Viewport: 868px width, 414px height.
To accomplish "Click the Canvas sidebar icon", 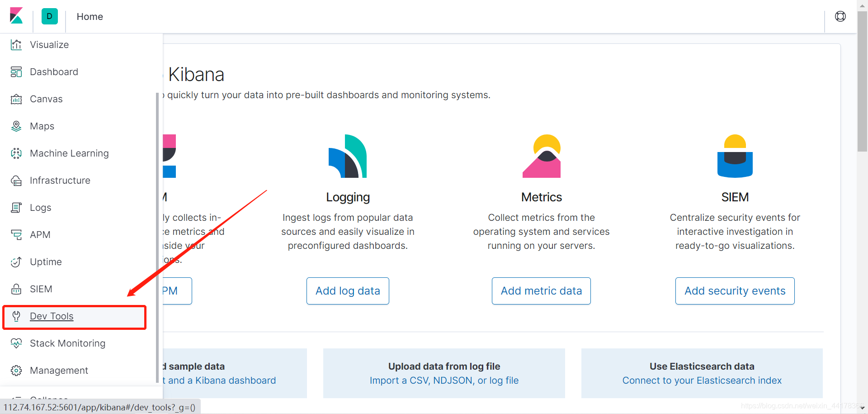I will (16, 99).
